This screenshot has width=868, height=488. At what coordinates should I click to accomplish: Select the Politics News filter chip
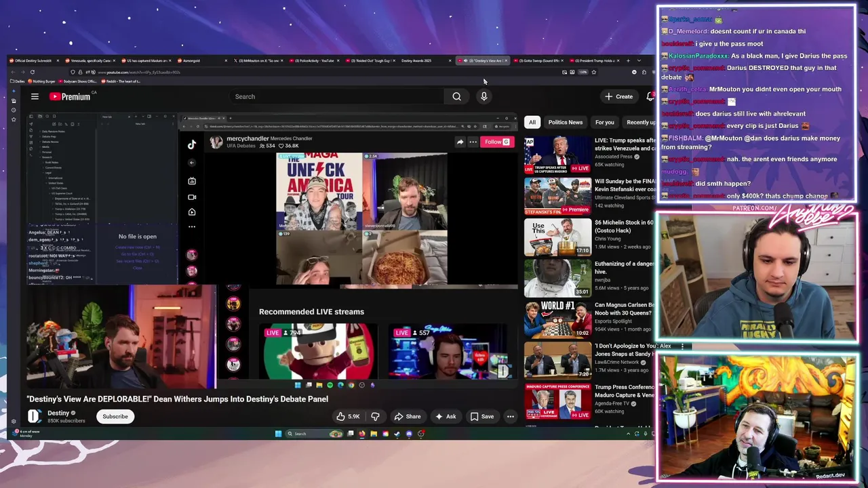coord(565,122)
